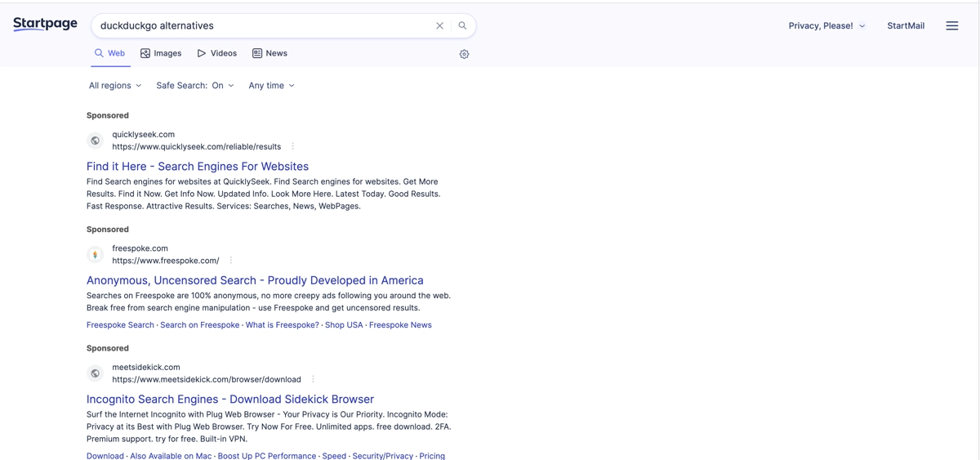The height and width of the screenshot is (460, 980).
Task: Select the Web tab
Action: point(109,53)
